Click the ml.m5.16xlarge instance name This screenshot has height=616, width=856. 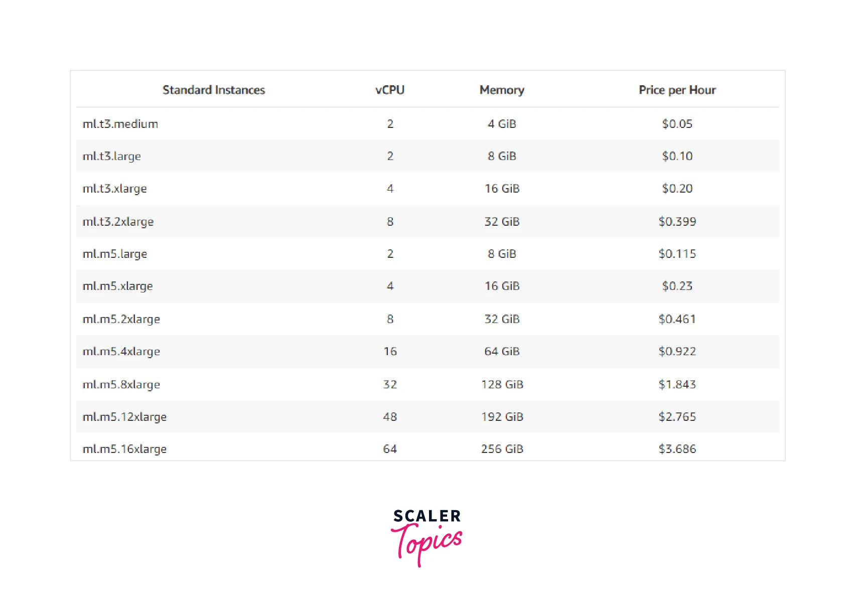(124, 449)
